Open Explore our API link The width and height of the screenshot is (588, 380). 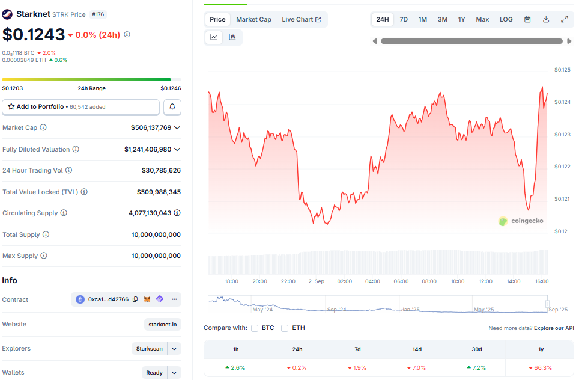point(554,328)
